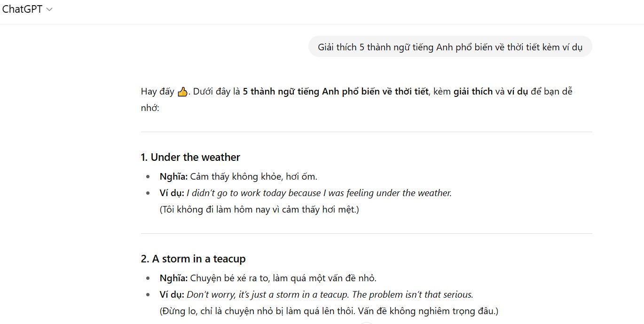Click the ChatGPT menu label

coord(22,9)
